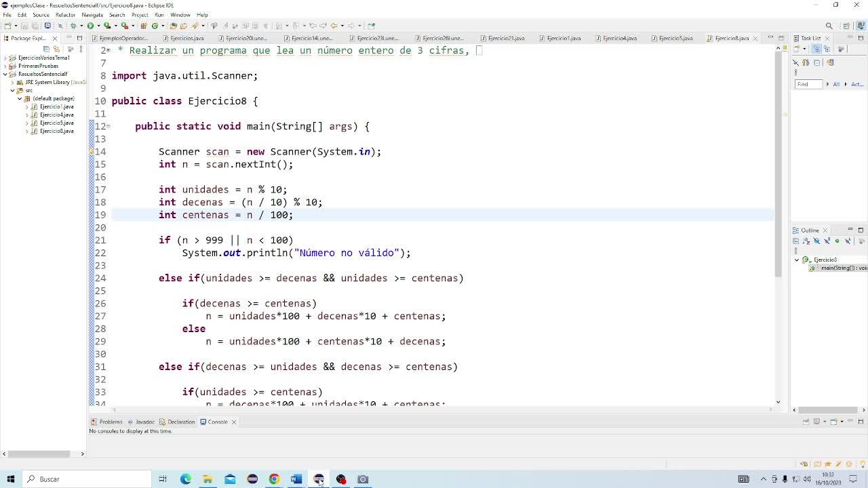Click the Find field in Task List
The image size is (868, 488).
tap(808, 84)
